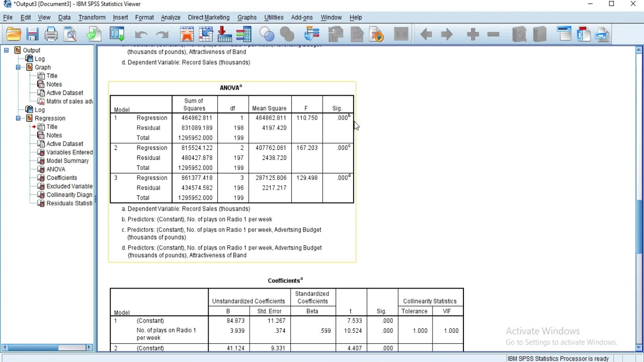Open the Utilities menu

pos(274,17)
